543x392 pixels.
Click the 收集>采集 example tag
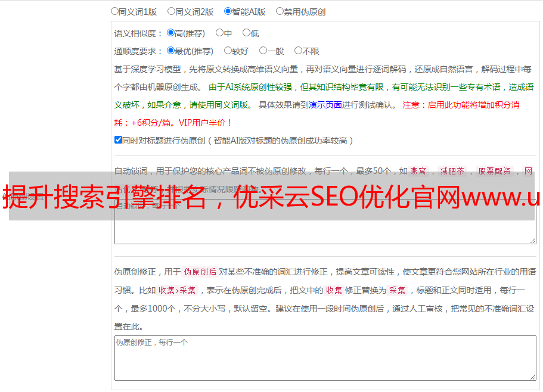click(x=177, y=290)
